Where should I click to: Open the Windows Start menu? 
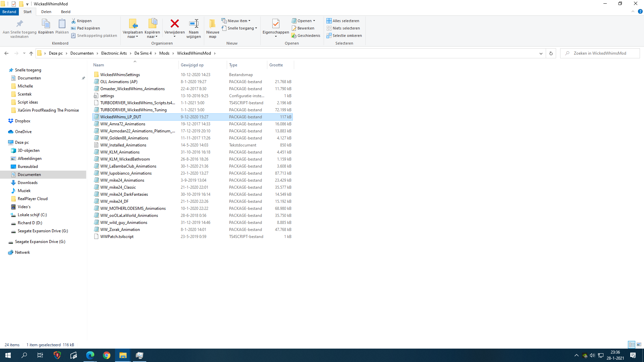click(x=8, y=355)
